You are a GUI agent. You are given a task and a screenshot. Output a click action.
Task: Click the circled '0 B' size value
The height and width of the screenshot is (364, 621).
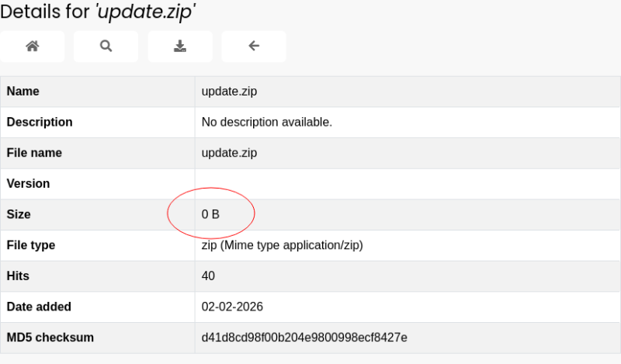[x=210, y=214]
